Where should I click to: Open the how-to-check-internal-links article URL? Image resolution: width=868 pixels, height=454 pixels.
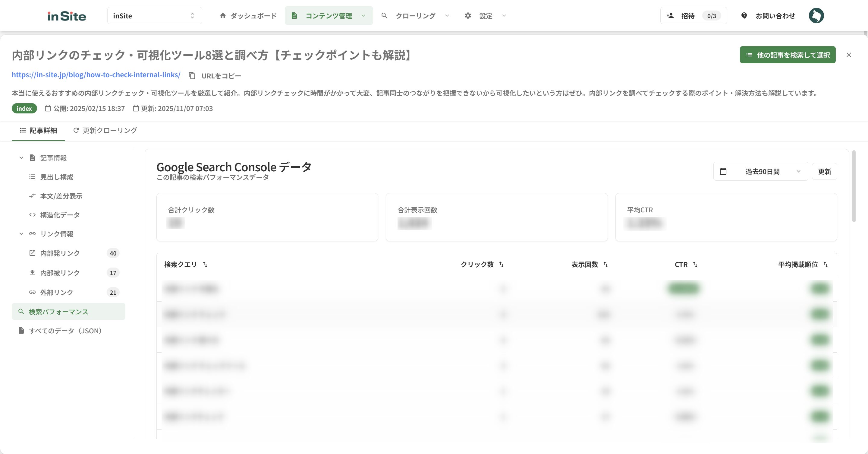pos(96,75)
